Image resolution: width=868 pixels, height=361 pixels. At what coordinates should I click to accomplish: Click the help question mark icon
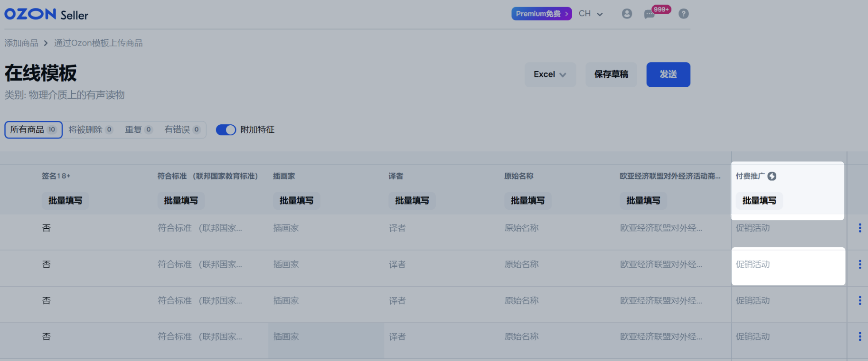[x=683, y=14]
